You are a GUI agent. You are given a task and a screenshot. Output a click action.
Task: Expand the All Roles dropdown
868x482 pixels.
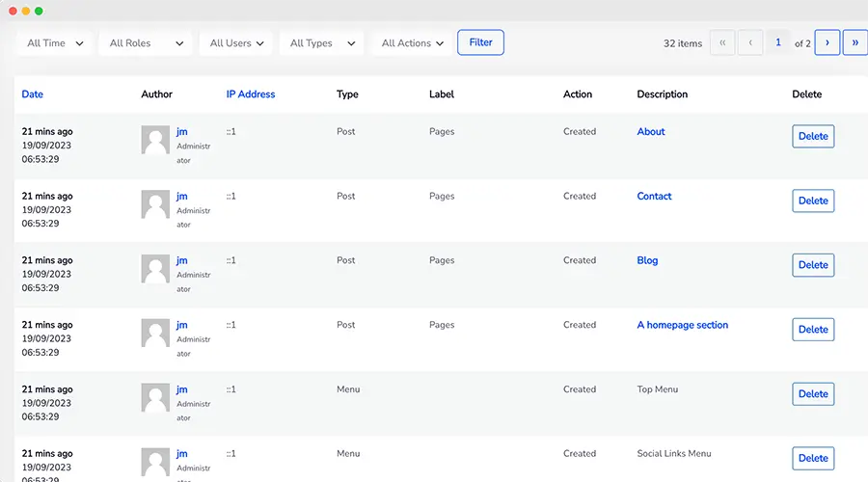click(146, 43)
